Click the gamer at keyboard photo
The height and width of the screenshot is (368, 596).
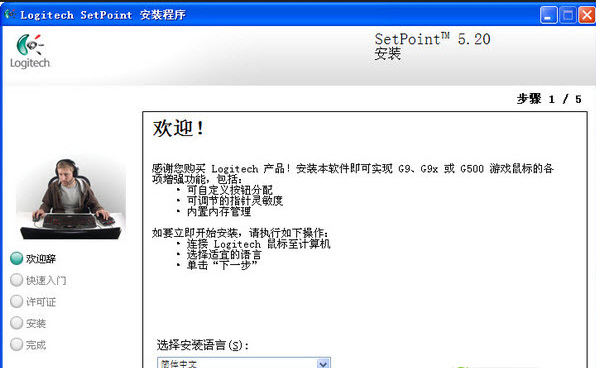click(x=71, y=198)
